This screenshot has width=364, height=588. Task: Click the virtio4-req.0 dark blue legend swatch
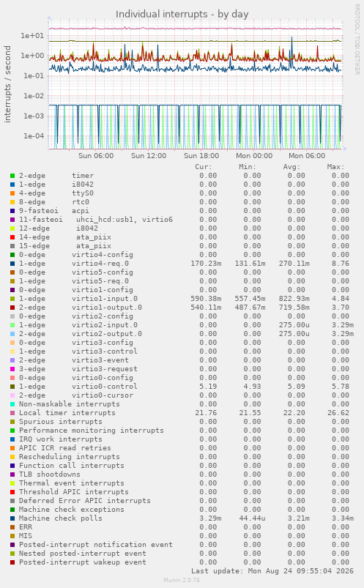[12, 264]
